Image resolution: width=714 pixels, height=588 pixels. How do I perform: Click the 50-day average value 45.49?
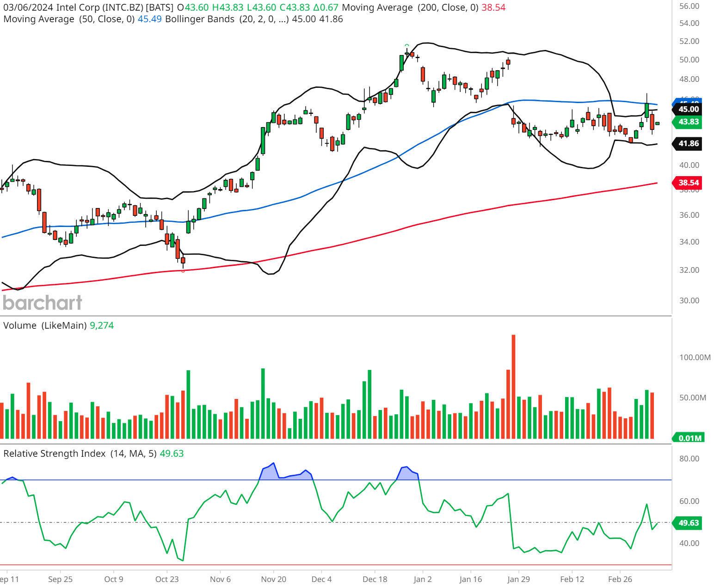pyautogui.click(x=150, y=19)
